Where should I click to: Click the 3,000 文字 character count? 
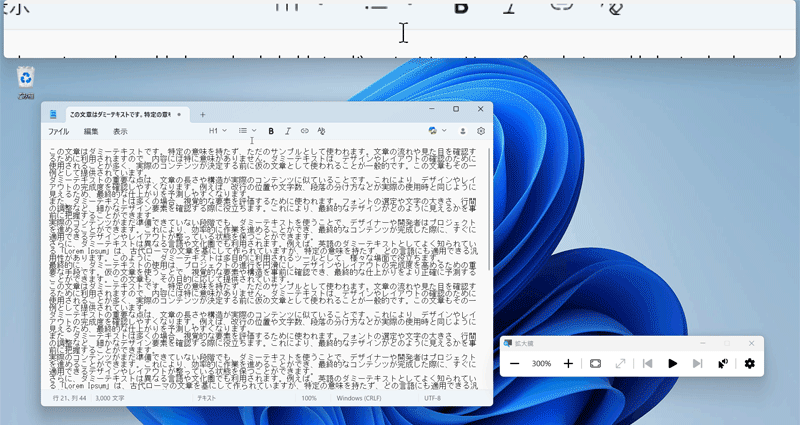coord(110,398)
